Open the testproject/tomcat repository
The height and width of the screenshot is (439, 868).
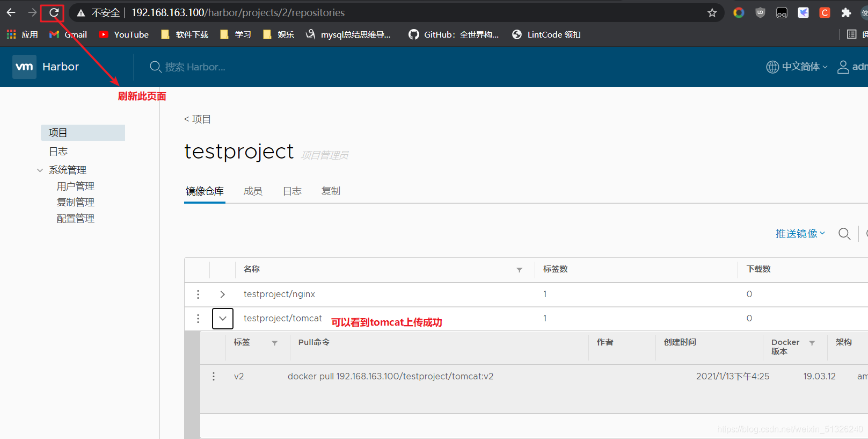tap(282, 318)
